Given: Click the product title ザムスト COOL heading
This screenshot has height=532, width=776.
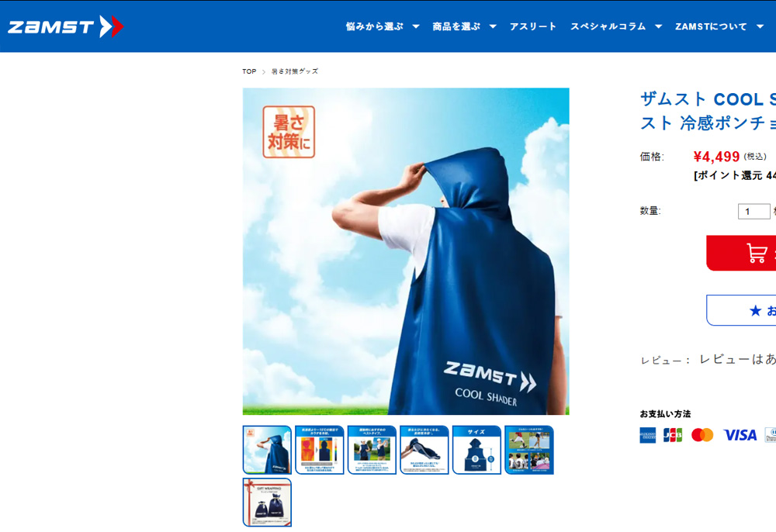Looking at the screenshot, I should click(708, 111).
